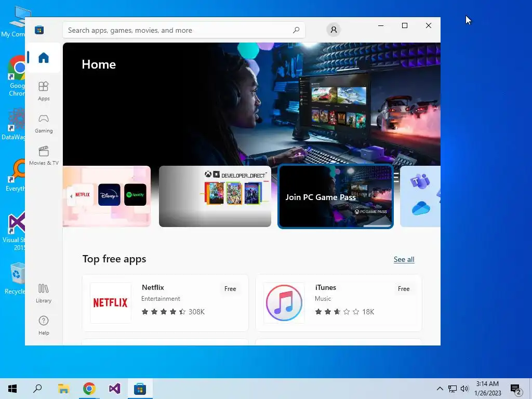Click Microsoft Store taskbar icon
Viewport: 532px width, 399px height.
[x=140, y=389]
